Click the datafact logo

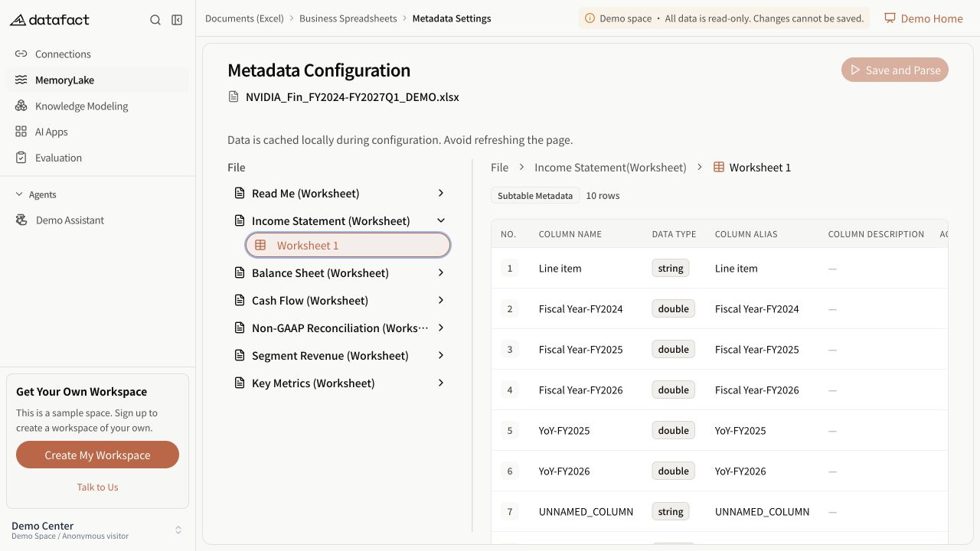click(x=50, y=20)
